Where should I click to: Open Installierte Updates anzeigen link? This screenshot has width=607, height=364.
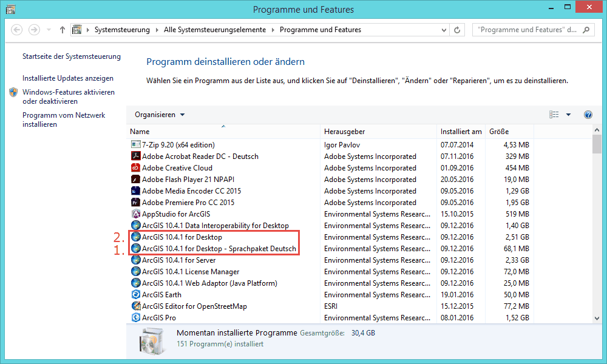[68, 78]
